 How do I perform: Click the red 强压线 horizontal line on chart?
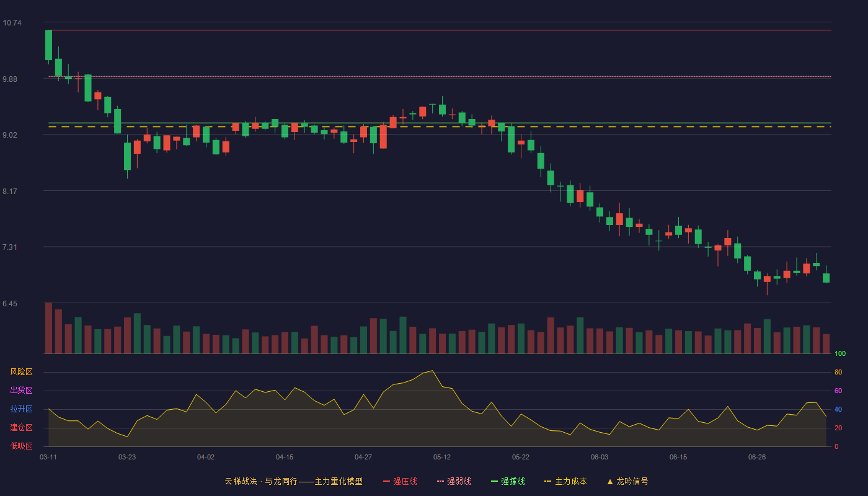(x=439, y=30)
